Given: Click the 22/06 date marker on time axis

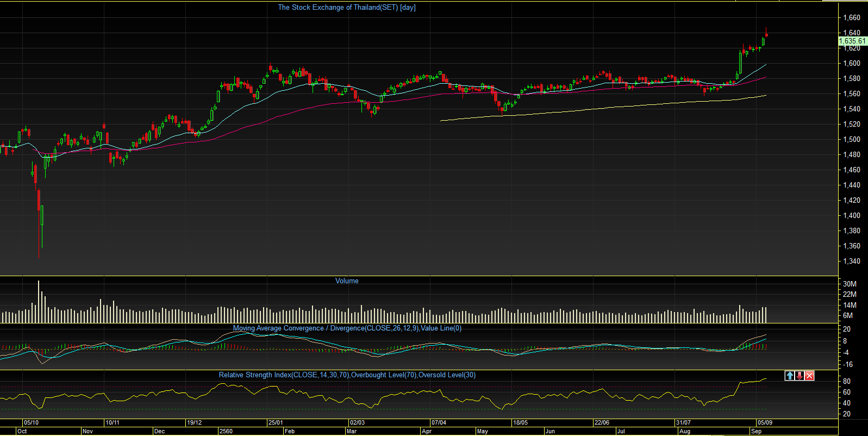Looking at the screenshot, I should pos(602,422).
